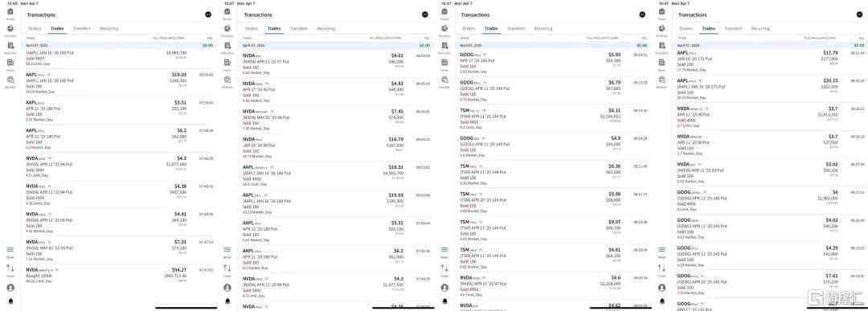This screenshot has height=311, width=868.
Task: Open the More hamburger menu in leftmost sidebar
Action: (10, 252)
